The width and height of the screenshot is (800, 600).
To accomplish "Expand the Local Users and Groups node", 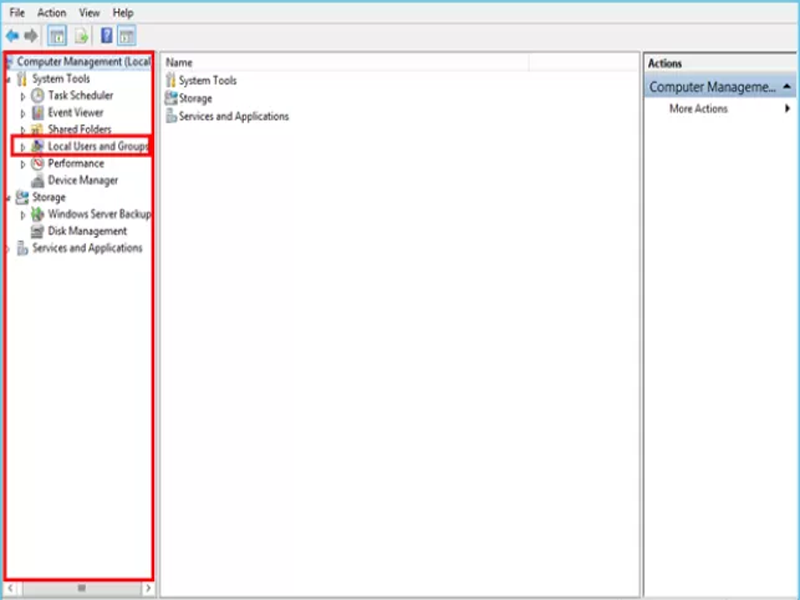I will (x=23, y=147).
